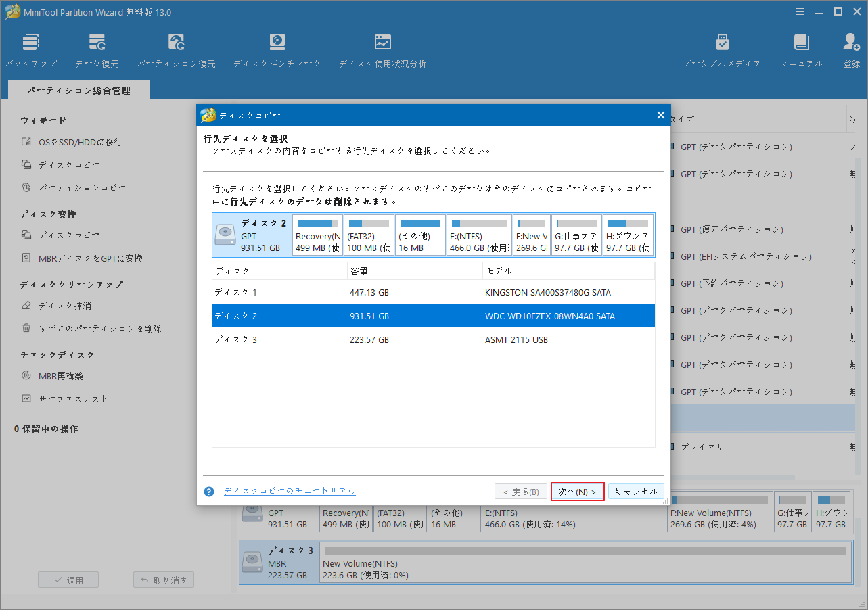
Task: Open the データ復元 (data recovery) tool
Action: (x=97, y=47)
